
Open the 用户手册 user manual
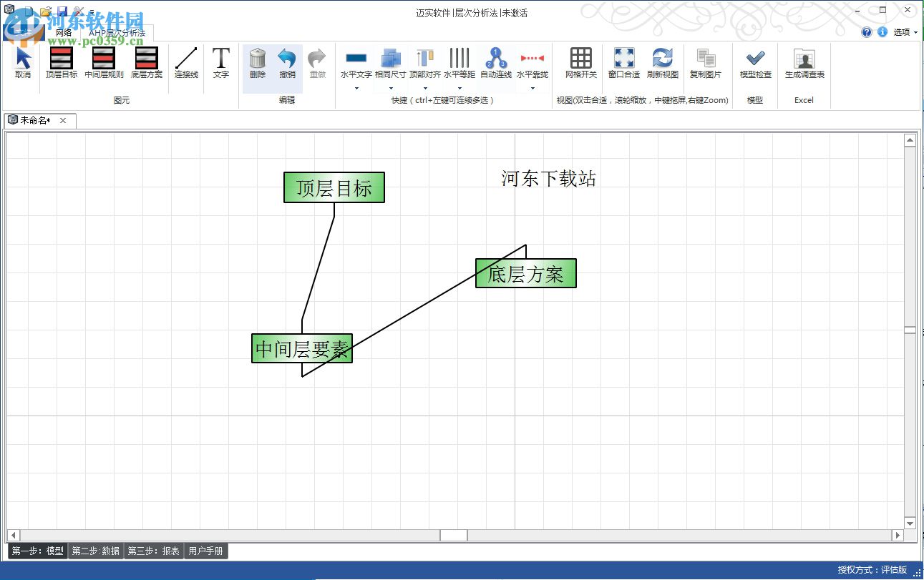[206, 551]
